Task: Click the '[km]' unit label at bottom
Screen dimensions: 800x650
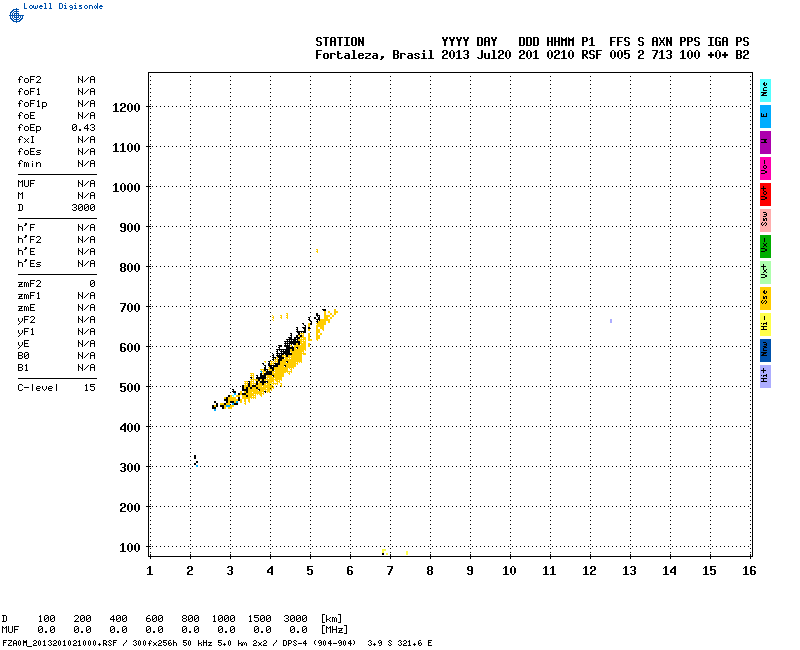Action: 331,619
